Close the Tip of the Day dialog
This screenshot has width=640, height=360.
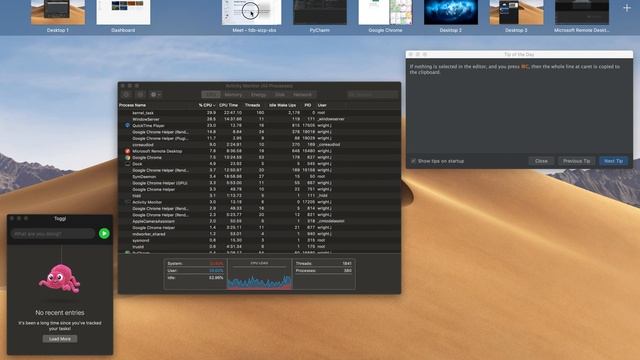[541, 161]
